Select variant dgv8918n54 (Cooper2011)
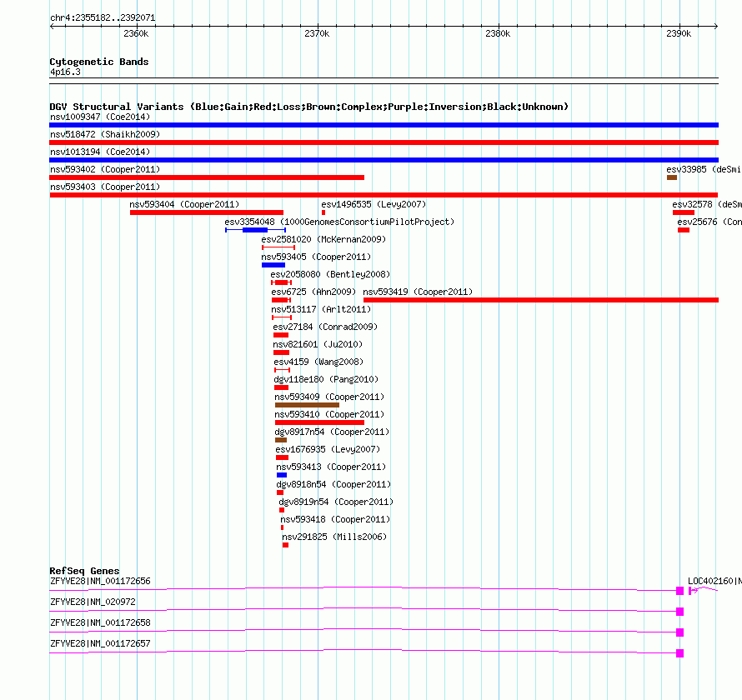Viewport: 742px width, 700px height. tap(280, 492)
